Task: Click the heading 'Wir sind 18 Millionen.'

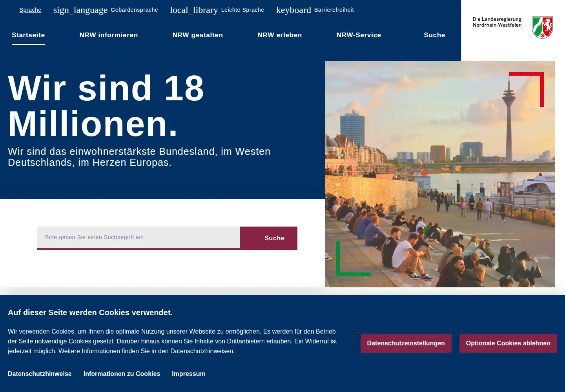Action: 106,106
